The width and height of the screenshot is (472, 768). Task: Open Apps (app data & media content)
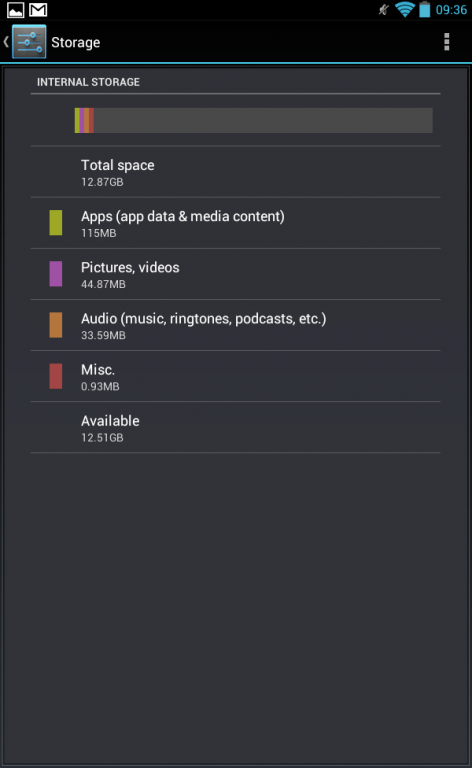pyautogui.click(x=236, y=223)
